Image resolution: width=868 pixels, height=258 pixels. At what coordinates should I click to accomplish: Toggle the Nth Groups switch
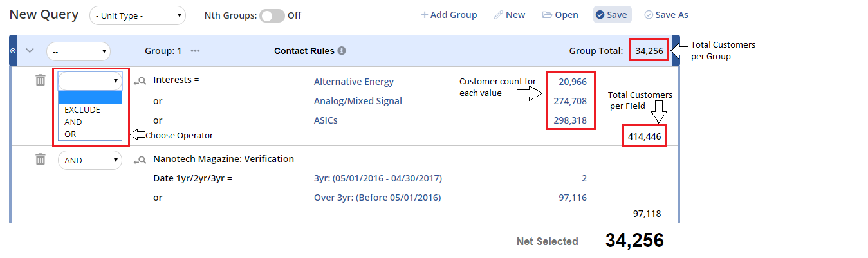click(272, 15)
